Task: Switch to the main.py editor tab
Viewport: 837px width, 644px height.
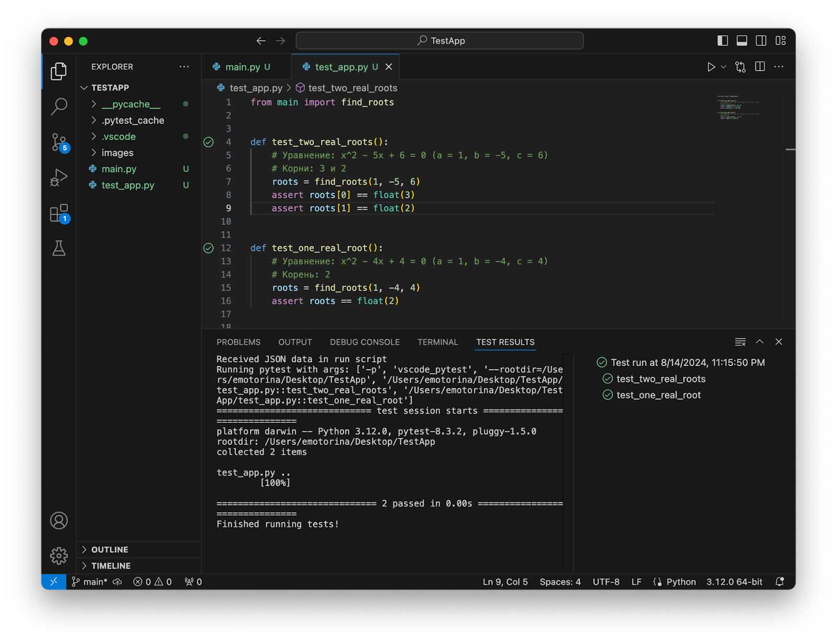Action: 246,67
